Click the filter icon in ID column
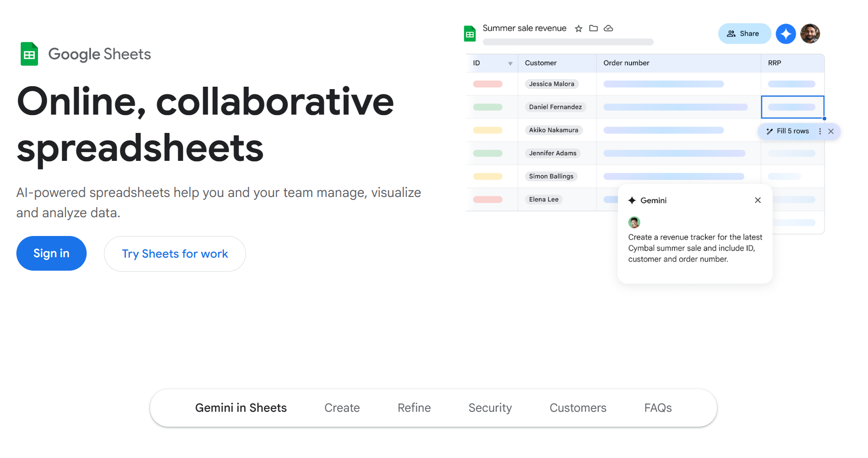Screen dimensions: 868x458 pos(510,64)
